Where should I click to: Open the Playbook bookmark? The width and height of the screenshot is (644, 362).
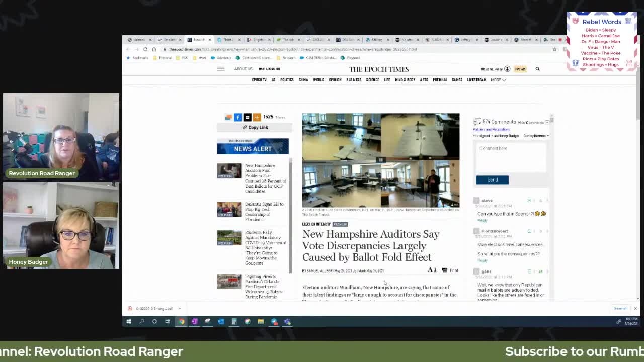click(351, 58)
